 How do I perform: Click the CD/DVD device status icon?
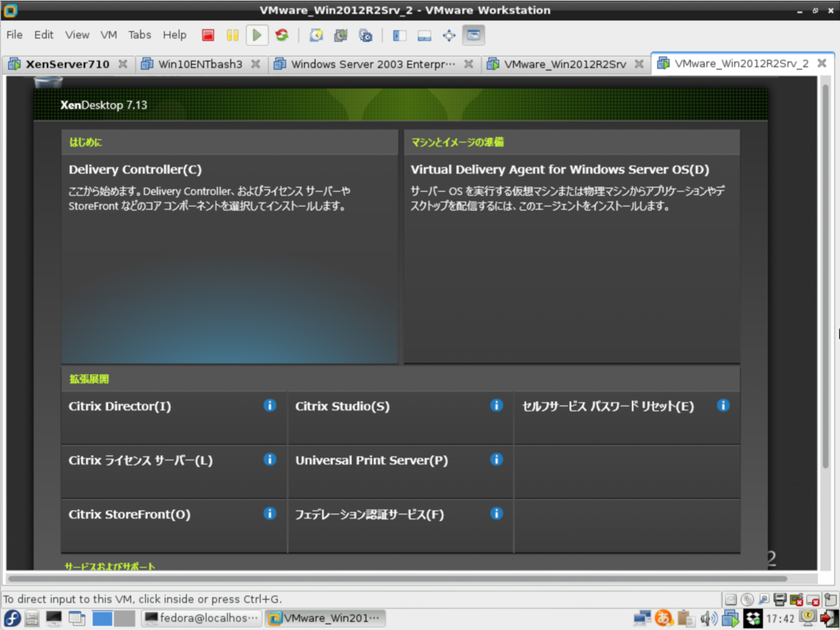click(746, 600)
